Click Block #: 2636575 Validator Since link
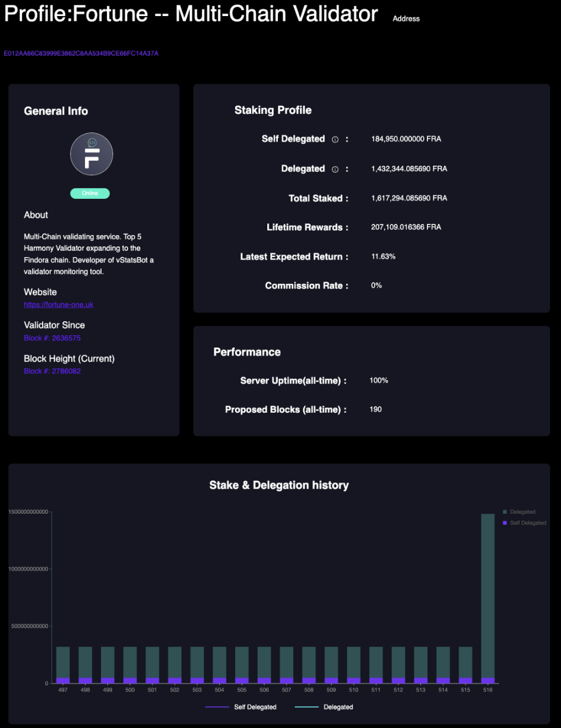This screenshot has width=561, height=728. click(x=52, y=338)
